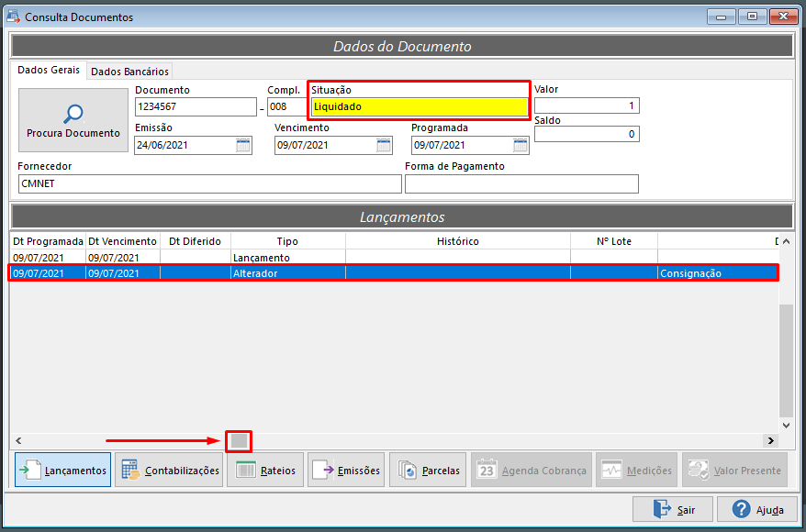Close the Consulta Documentos window

pos(783,17)
